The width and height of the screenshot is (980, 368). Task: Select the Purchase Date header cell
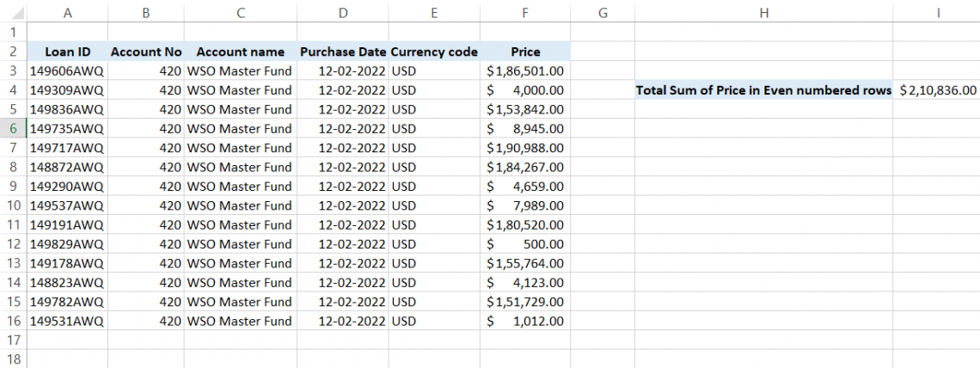pyautogui.click(x=342, y=52)
